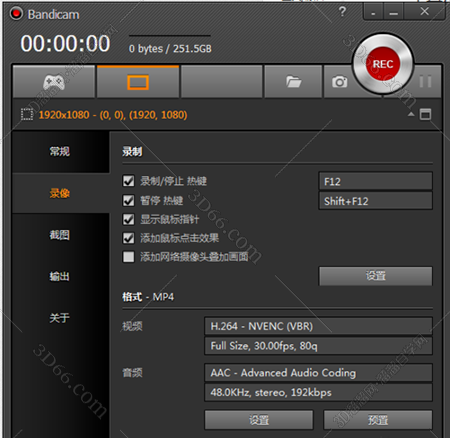This screenshot has height=438, width=450.
Task: Click the dotted rectangle area selection icon
Action: pos(27,115)
